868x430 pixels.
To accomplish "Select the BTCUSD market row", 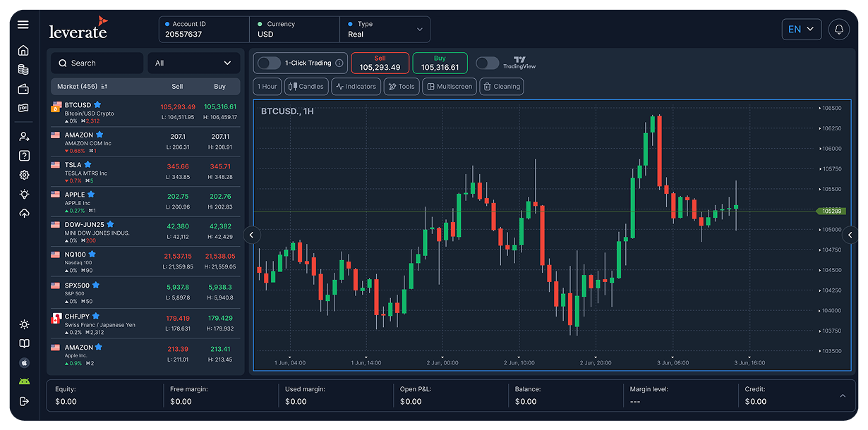I will point(145,111).
